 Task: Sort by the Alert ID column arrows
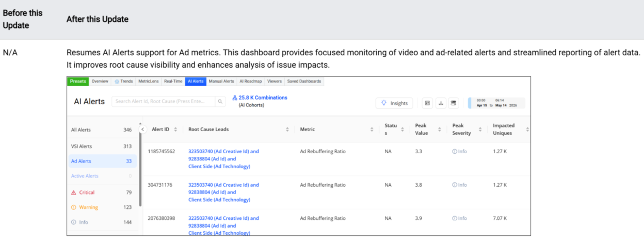coord(175,130)
